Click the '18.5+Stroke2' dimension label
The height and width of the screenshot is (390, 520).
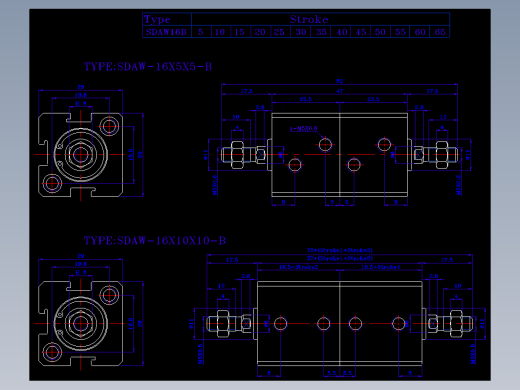pyautogui.click(x=299, y=267)
